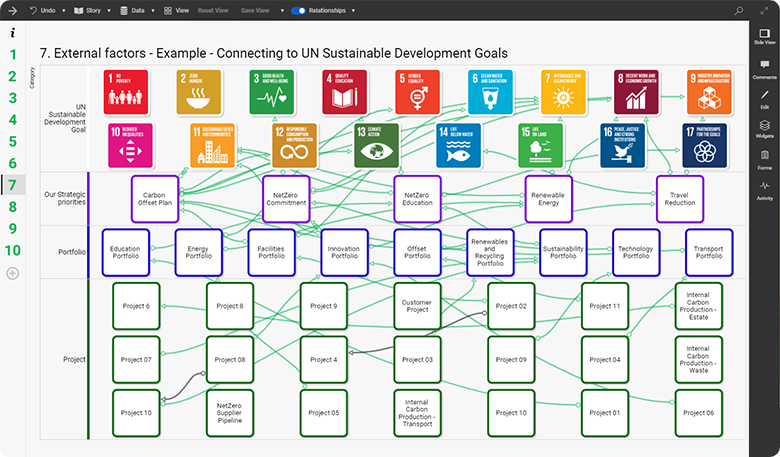Viewport: 780px width, 457px height.
Task: Go to story page 3
Action: tap(13, 98)
